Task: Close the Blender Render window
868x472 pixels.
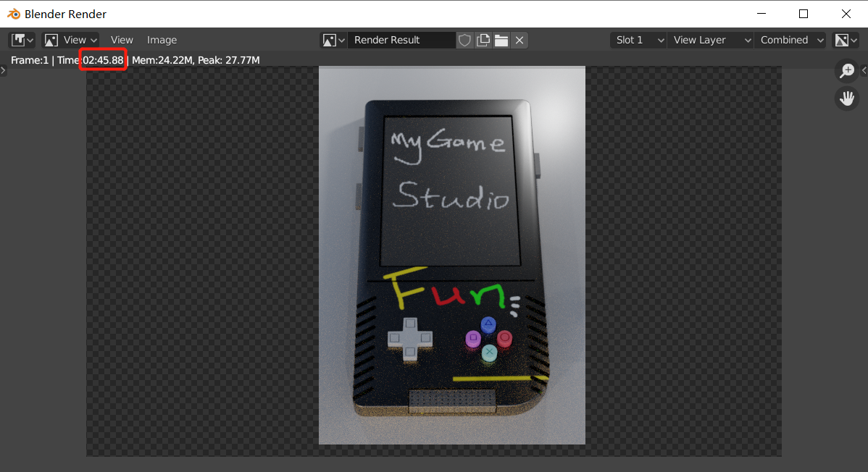Action: point(846,14)
